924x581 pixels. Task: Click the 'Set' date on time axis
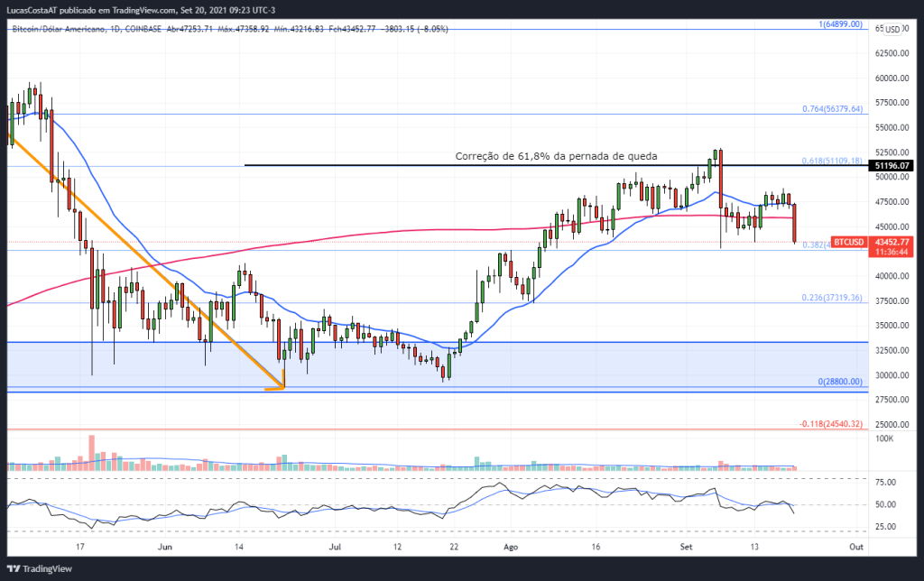(x=685, y=547)
